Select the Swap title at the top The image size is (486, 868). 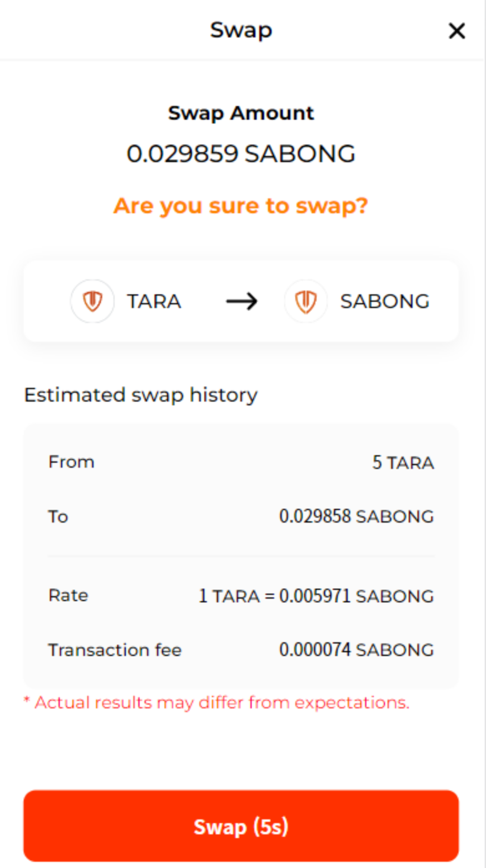pos(242,29)
